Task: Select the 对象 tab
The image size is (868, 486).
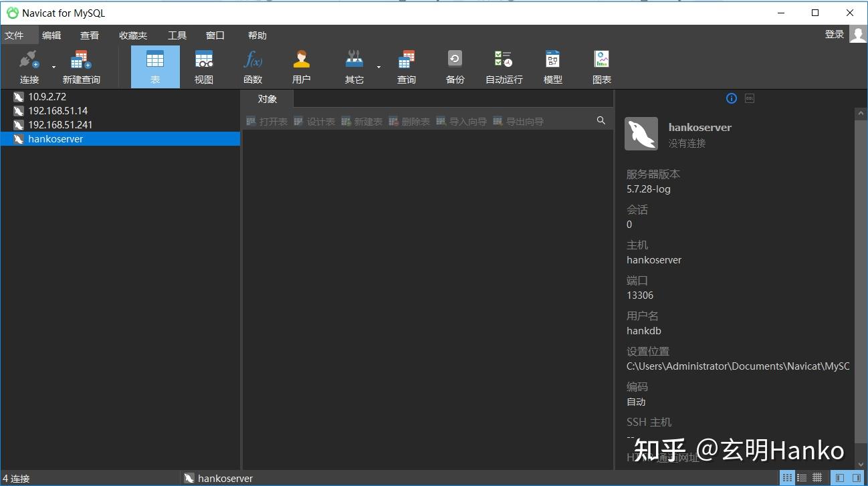Action: click(266, 98)
